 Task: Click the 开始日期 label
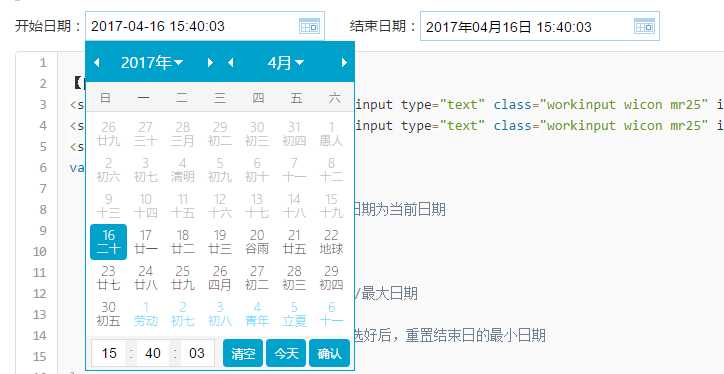(x=48, y=26)
